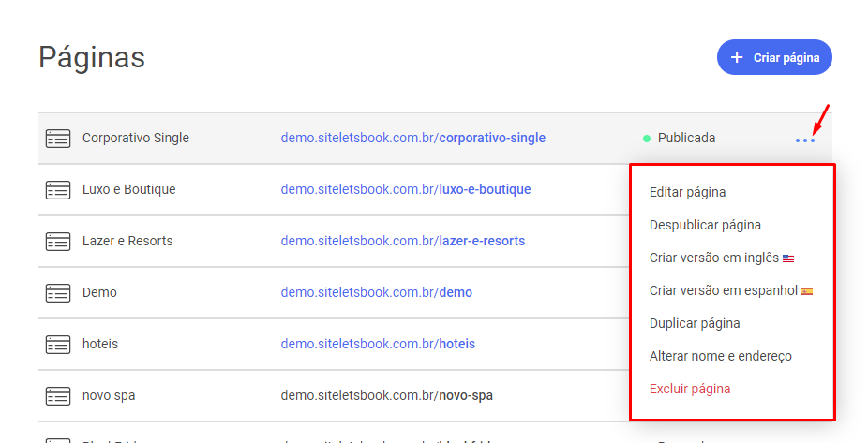Choose Despublicar página in the menu
Image resolution: width=868 pixels, height=443 pixels.
(705, 225)
